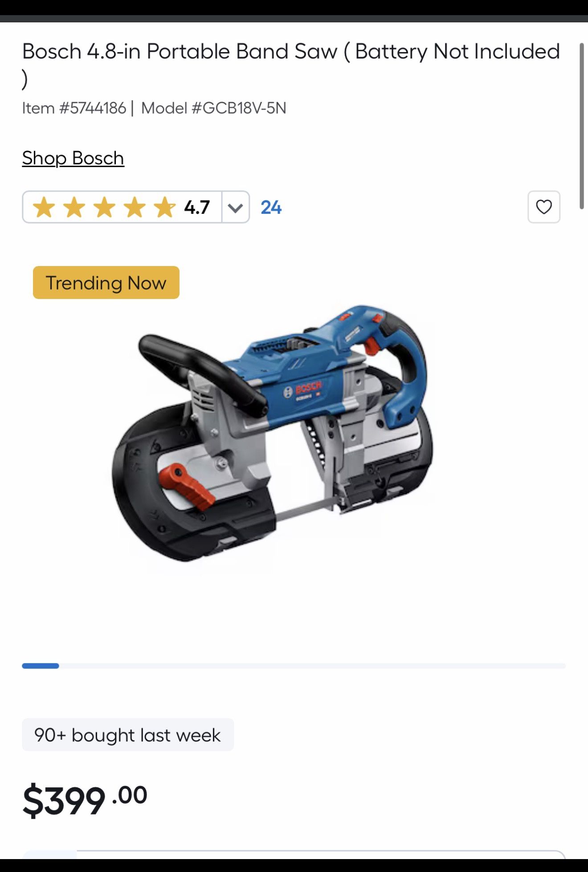Screen dimensions: 588x872
Task: Click the Item #5744186 text
Action: [74, 108]
